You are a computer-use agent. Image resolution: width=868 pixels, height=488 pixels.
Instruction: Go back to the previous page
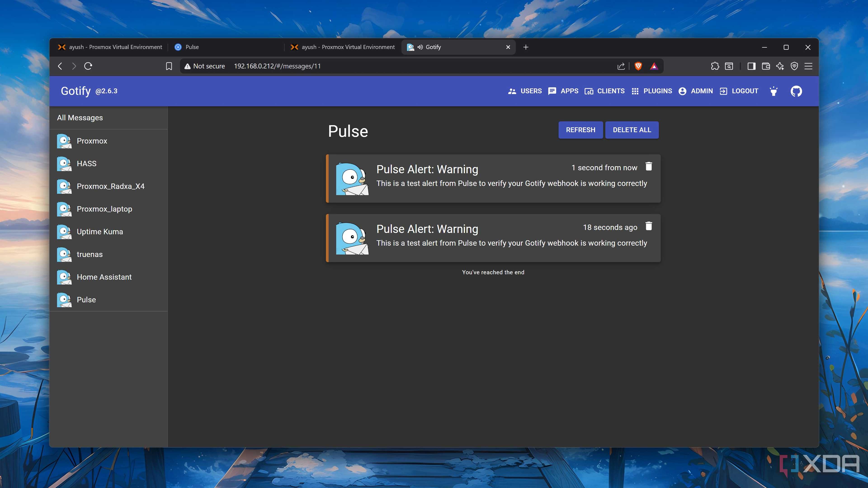click(60, 66)
